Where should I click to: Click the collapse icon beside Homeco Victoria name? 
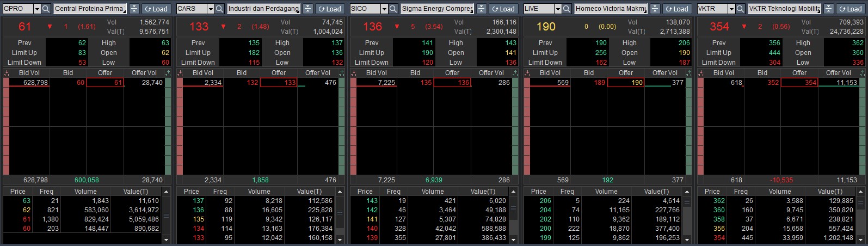(x=655, y=9)
